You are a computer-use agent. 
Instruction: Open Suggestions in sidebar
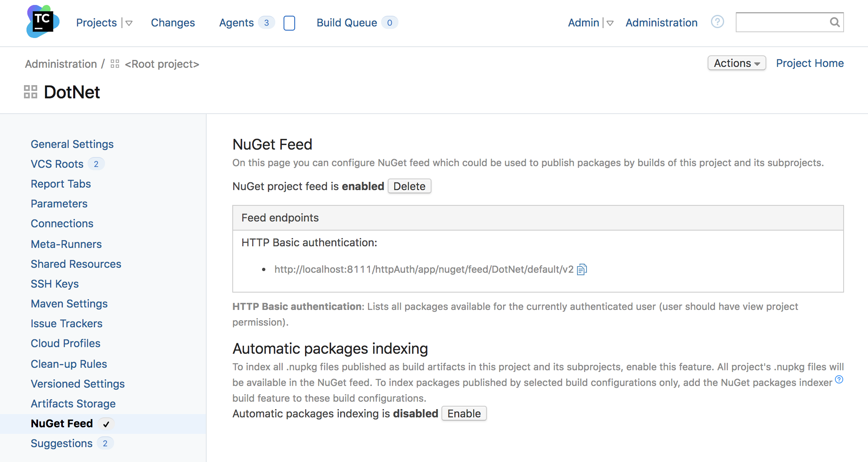[x=62, y=443]
